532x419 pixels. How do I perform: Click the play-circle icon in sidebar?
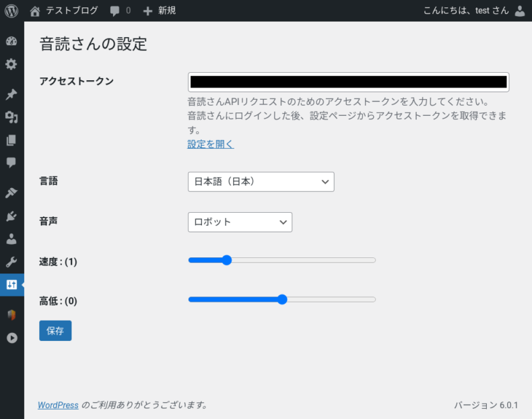pos(11,338)
